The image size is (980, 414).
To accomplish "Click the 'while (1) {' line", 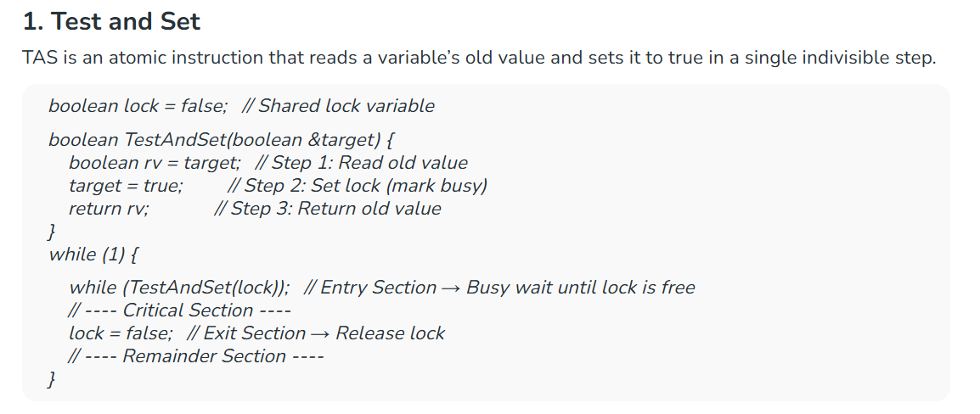I will click(x=93, y=255).
